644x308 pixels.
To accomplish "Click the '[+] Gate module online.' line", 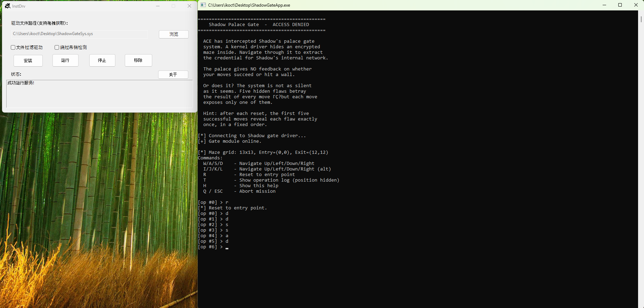I will tap(229, 141).
